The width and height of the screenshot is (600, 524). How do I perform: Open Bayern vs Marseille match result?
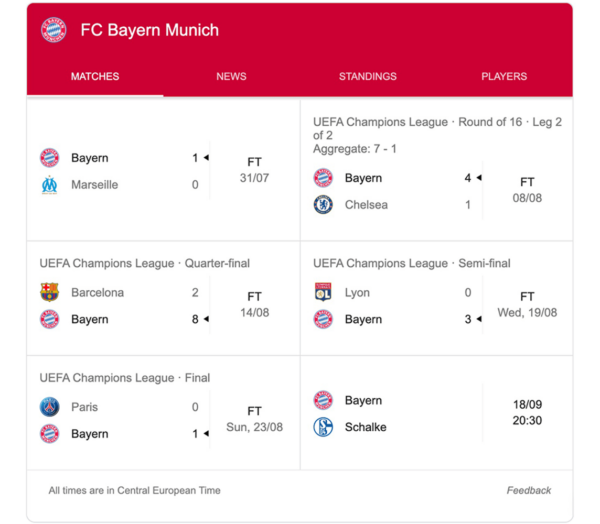163,171
